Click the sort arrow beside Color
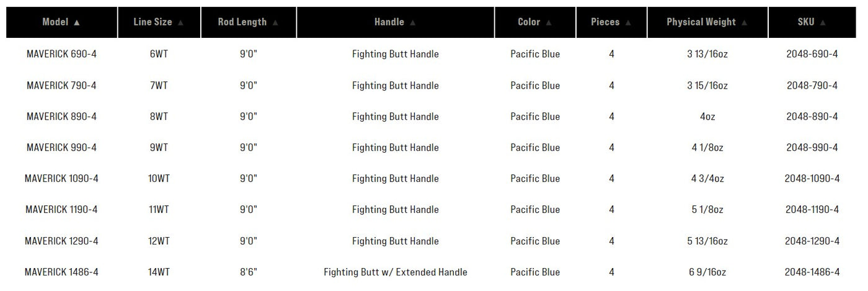 click(549, 22)
